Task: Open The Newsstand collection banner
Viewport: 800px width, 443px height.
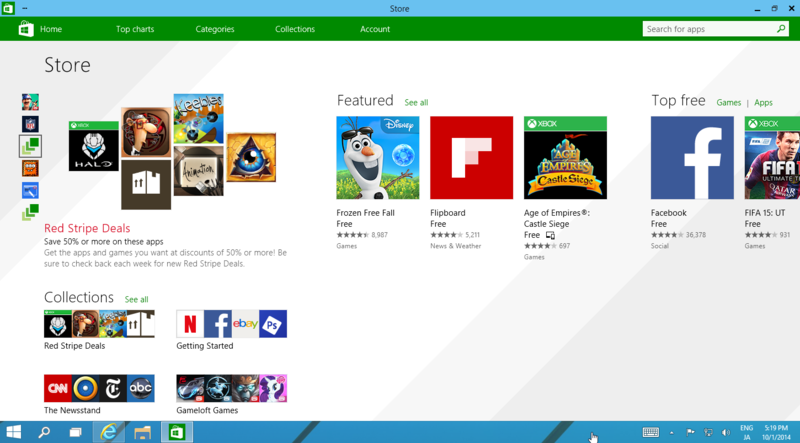Action: (99, 388)
